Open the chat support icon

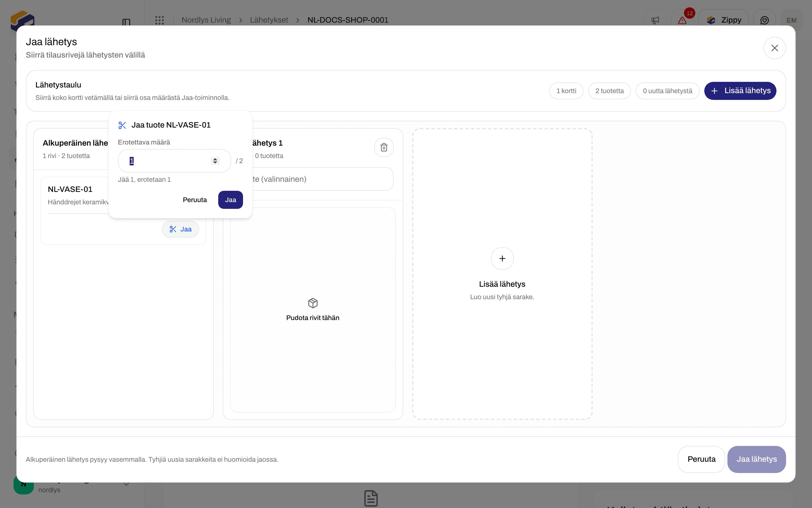pos(764,20)
